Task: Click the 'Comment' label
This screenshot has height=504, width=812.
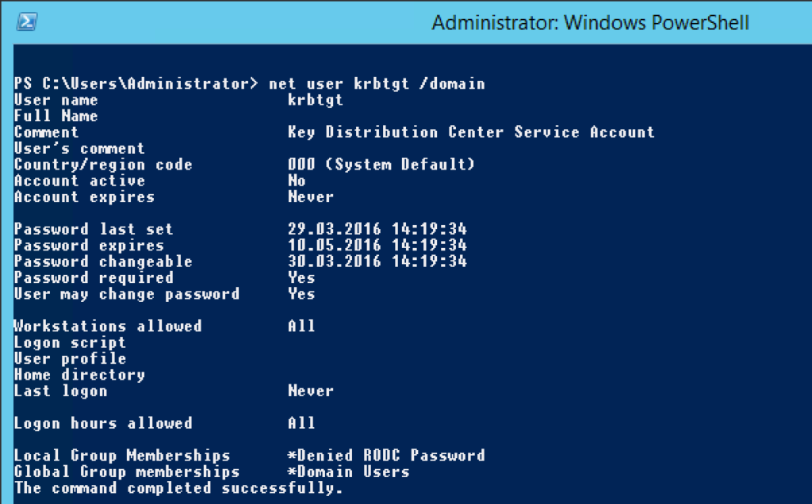Action: pos(46,132)
